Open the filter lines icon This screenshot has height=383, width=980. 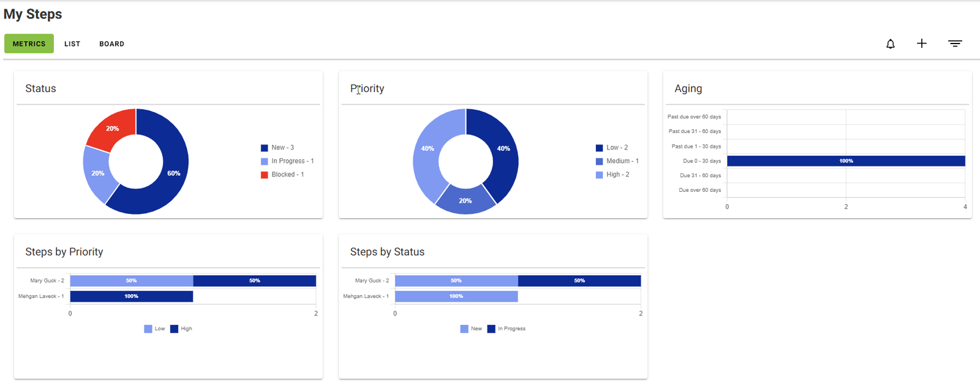[955, 44]
